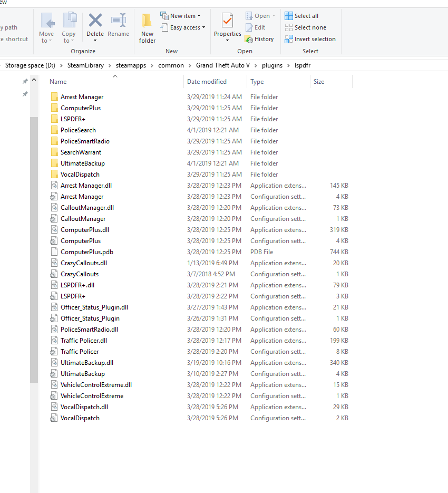Click 744 KB size of ComputerPlus.pdb
Viewport: 448px width, 493px height.
point(339,252)
